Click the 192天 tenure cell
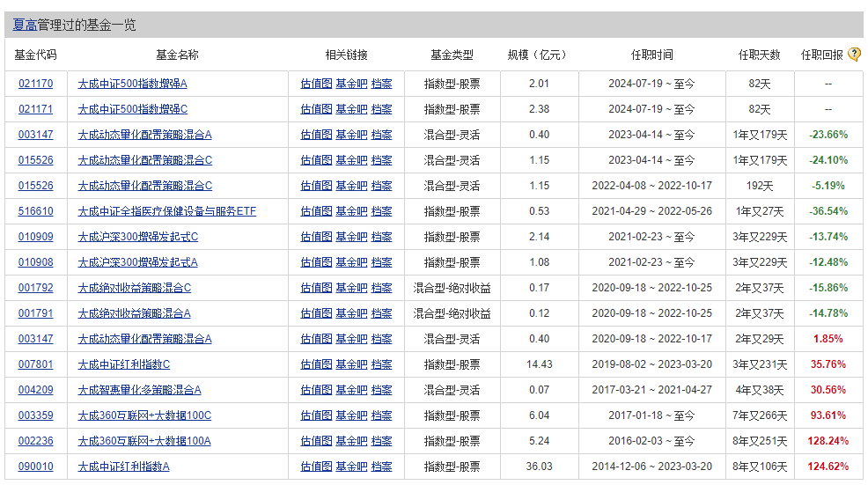 pos(760,186)
